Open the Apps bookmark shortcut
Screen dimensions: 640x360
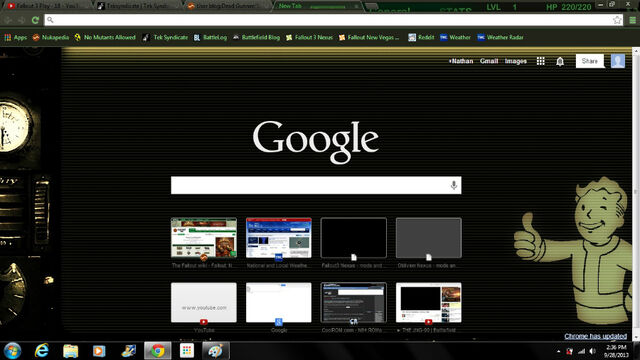(x=16, y=38)
